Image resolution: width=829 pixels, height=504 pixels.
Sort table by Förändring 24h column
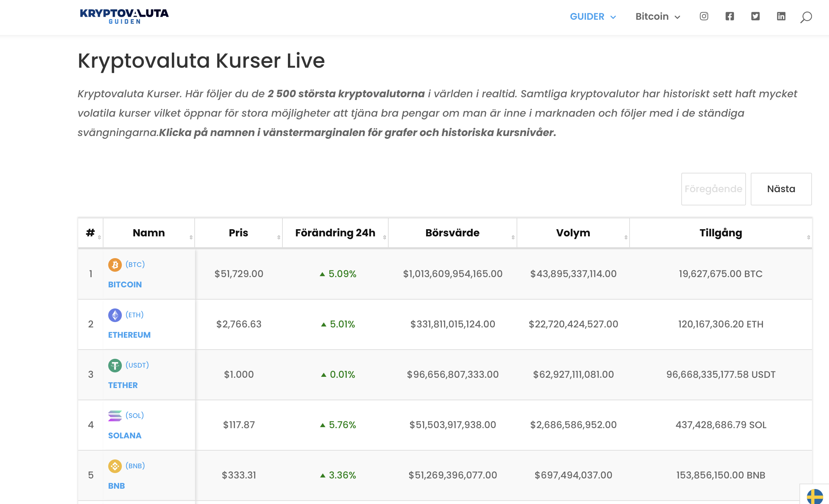click(x=335, y=233)
